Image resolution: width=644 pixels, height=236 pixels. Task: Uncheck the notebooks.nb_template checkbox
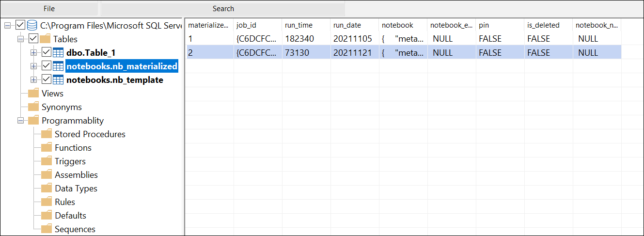point(46,79)
